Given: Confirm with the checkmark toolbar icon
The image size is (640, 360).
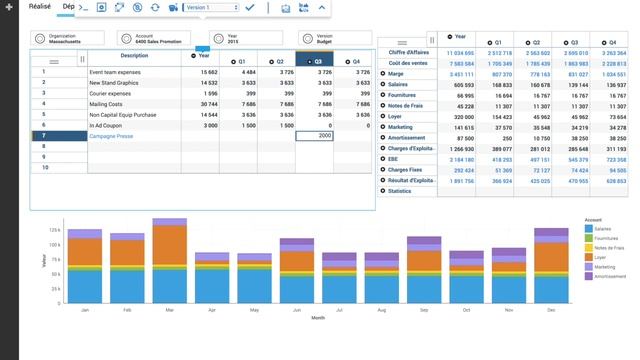Looking at the screenshot, I should 250,7.
